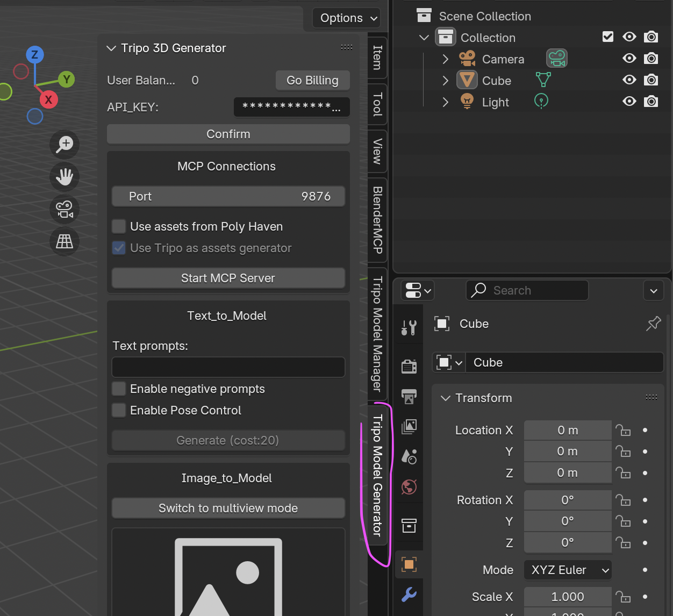Open the Tool properties tab icon
This screenshot has height=616, width=673.
click(409, 327)
